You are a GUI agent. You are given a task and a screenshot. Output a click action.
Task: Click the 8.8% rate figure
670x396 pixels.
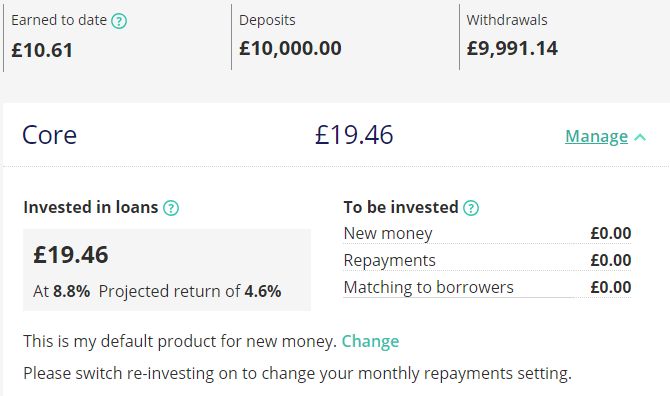pyautogui.click(x=71, y=291)
